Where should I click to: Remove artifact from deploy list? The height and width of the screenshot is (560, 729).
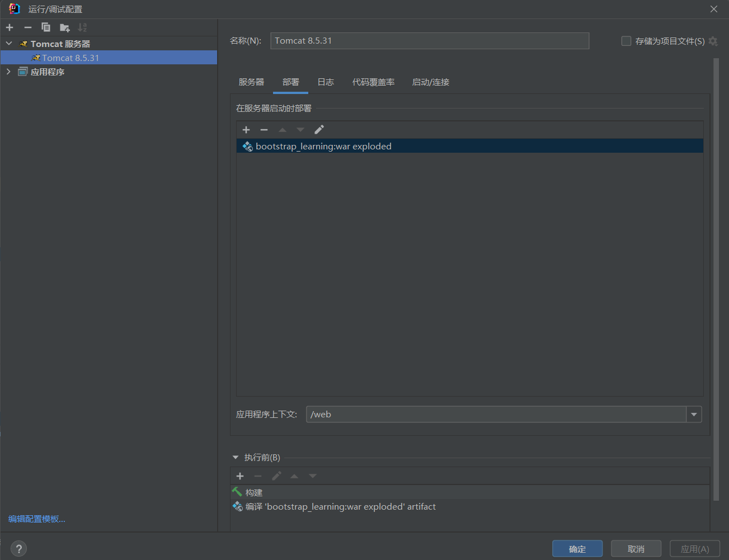pyautogui.click(x=264, y=130)
